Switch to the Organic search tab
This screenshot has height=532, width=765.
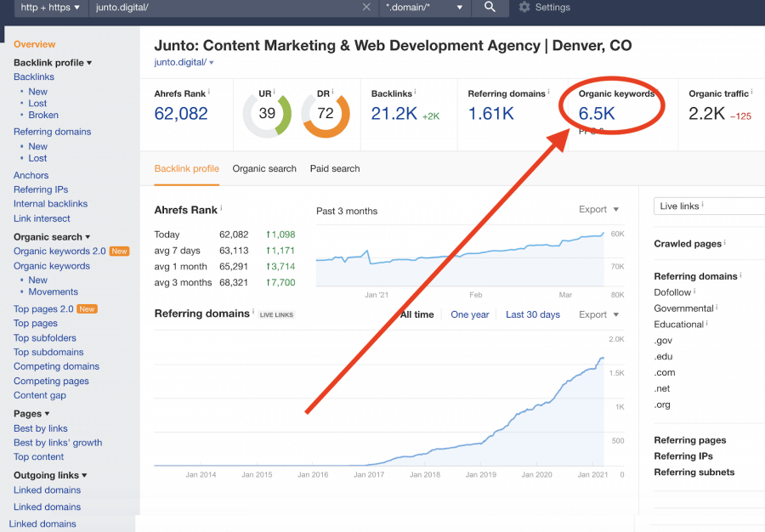tap(264, 169)
